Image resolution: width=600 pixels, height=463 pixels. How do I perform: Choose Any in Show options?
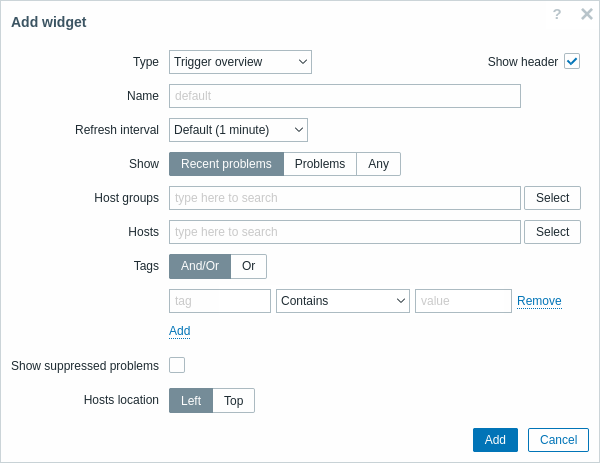pyautogui.click(x=378, y=164)
